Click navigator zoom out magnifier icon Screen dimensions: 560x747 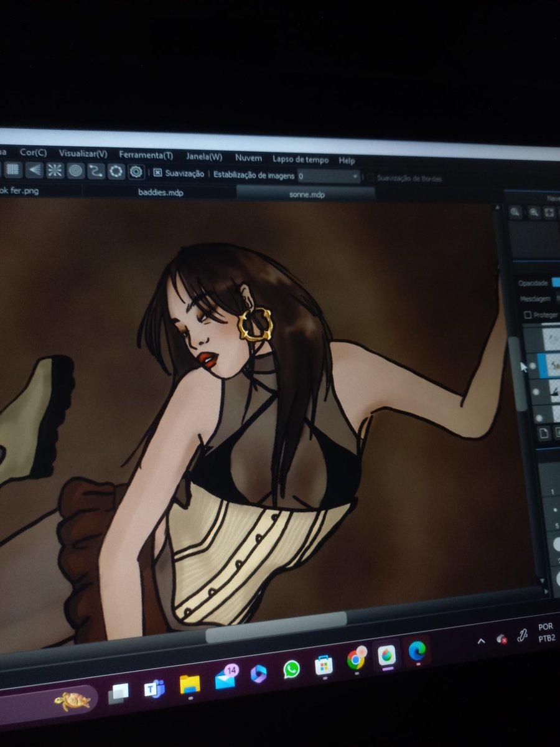pyautogui.click(x=534, y=212)
